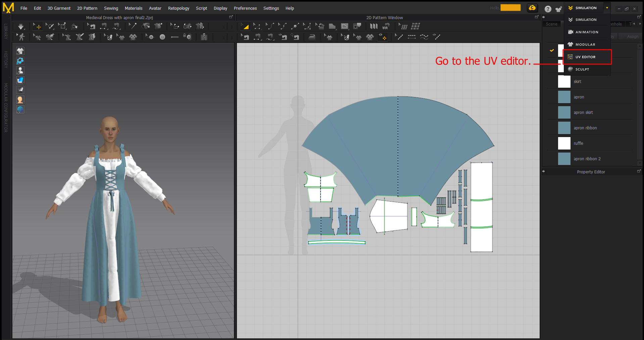
Task: Choose the Steam iron tool
Action: point(312,37)
